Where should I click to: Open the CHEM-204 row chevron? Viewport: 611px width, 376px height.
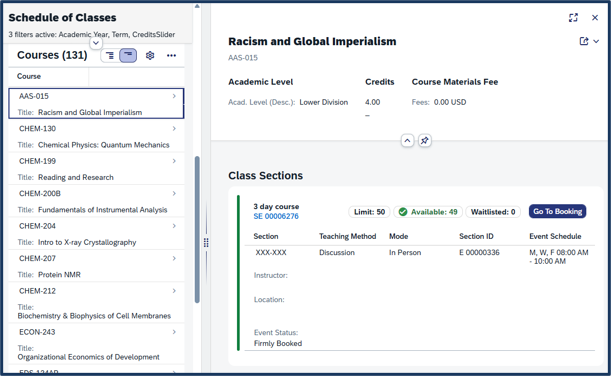[174, 226]
